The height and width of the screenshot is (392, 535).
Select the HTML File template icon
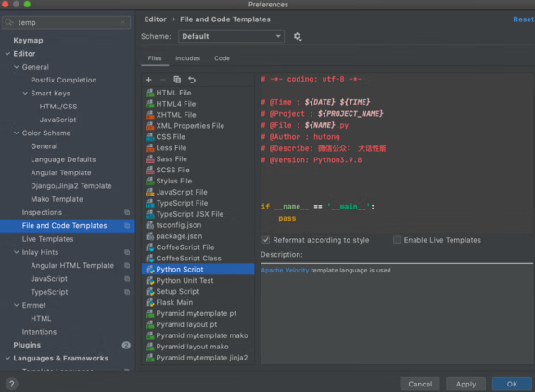click(x=150, y=93)
